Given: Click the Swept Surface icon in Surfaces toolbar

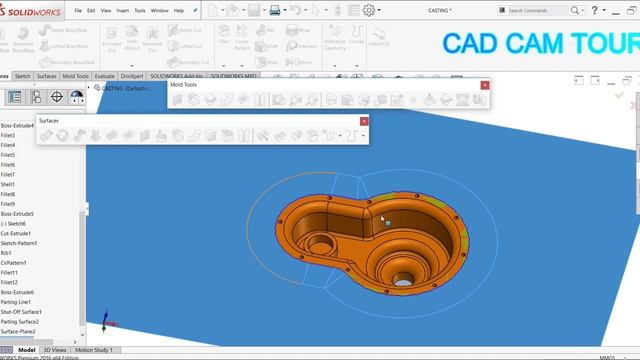Looking at the screenshot, I should 79,135.
